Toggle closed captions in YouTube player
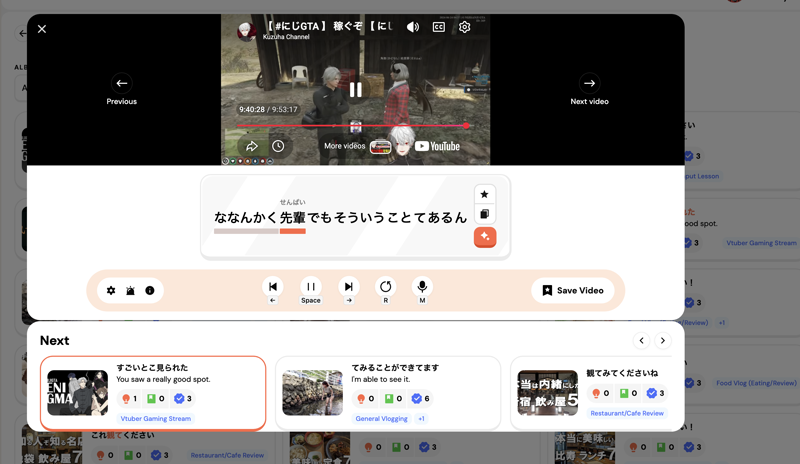The height and width of the screenshot is (464, 800). 439,27
